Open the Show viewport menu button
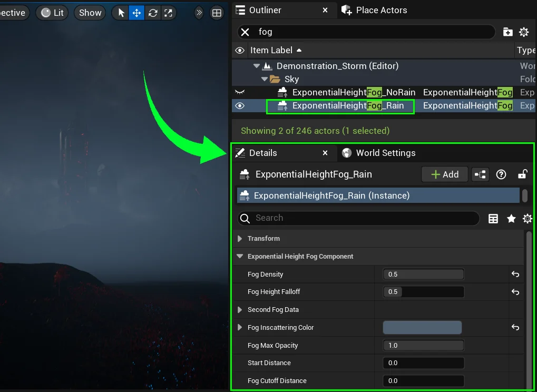The width and height of the screenshot is (537, 392). click(x=90, y=13)
